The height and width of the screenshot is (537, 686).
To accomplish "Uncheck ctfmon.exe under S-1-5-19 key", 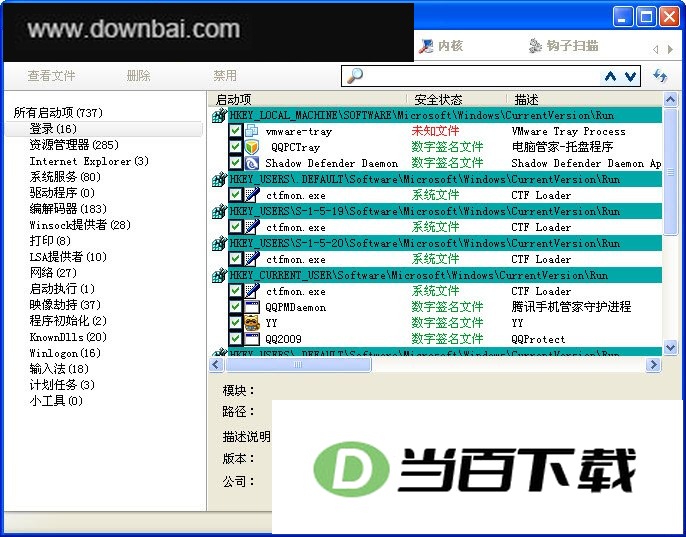I will [x=235, y=227].
